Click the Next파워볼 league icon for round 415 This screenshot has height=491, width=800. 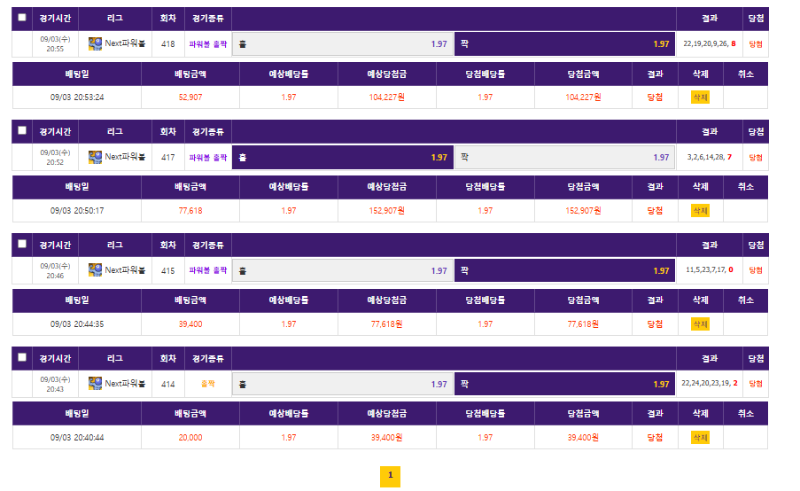point(95,270)
